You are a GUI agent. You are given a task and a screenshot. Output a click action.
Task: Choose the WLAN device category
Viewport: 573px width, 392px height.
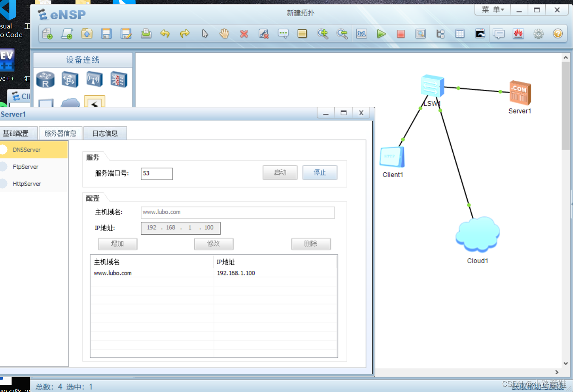coord(94,80)
